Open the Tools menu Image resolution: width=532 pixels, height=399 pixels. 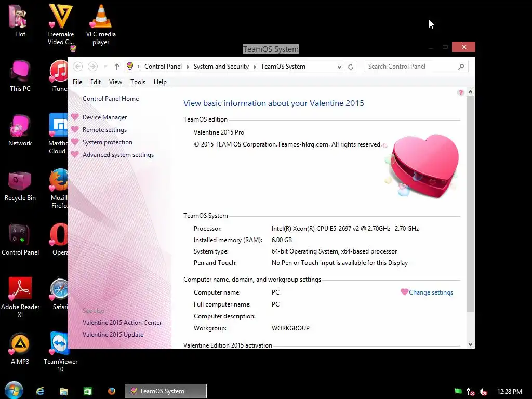[138, 82]
